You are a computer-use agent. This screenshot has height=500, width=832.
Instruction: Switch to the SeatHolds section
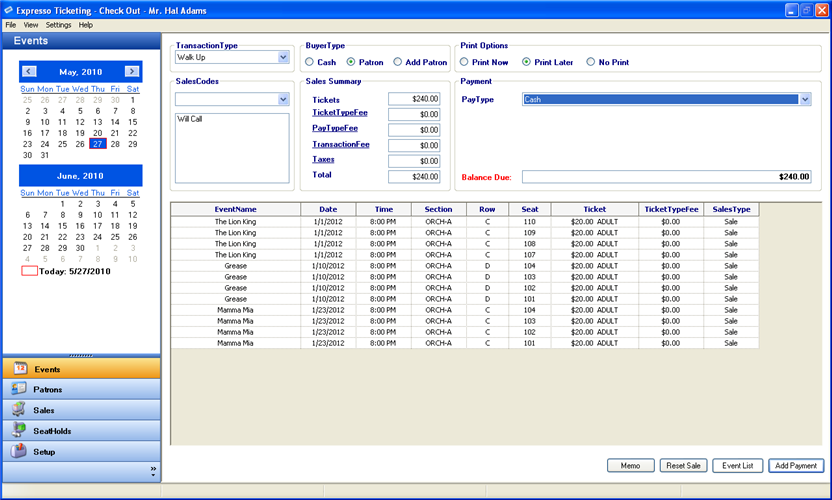[x=82, y=430]
